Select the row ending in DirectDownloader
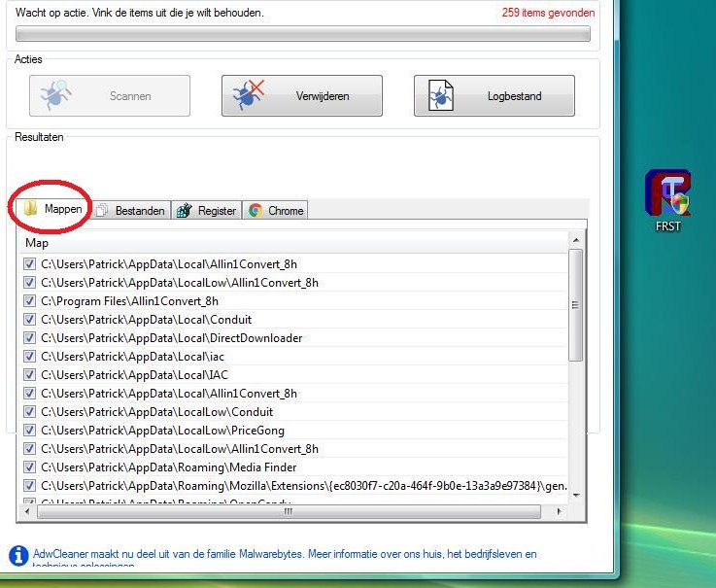Image resolution: width=716 pixels, height=588 pixels. [x=292, y=337]
